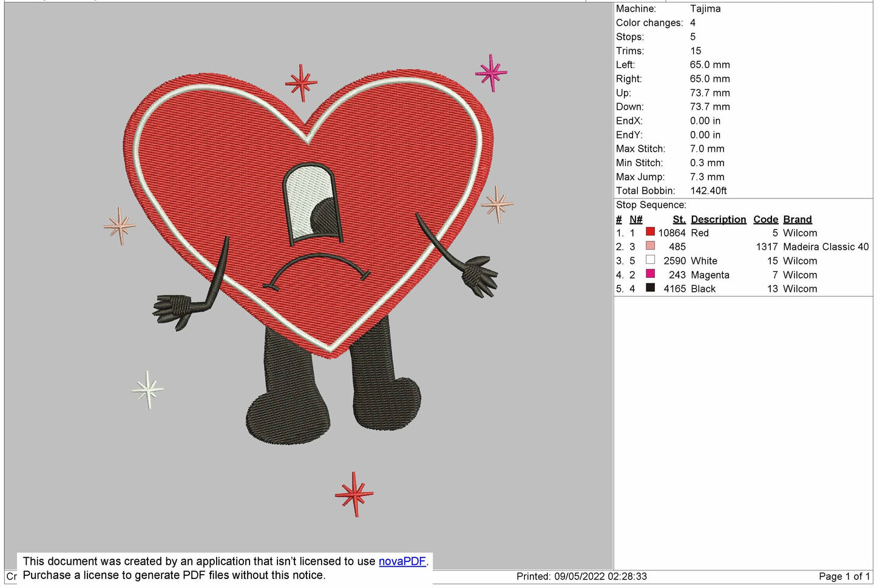Click the Code column header
Screen dimensions: 877x588
click(x=765, y=219)
